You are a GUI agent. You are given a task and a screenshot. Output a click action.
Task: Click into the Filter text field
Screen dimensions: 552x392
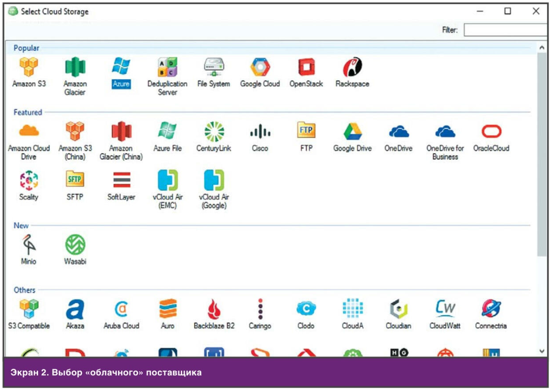pyautogui.click(x=506, y=30)
